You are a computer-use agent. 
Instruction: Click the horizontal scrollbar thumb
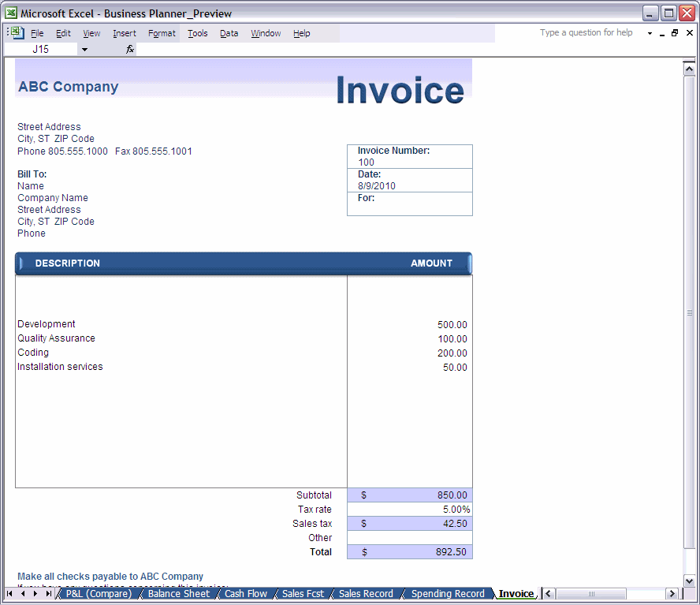[591, 594]
